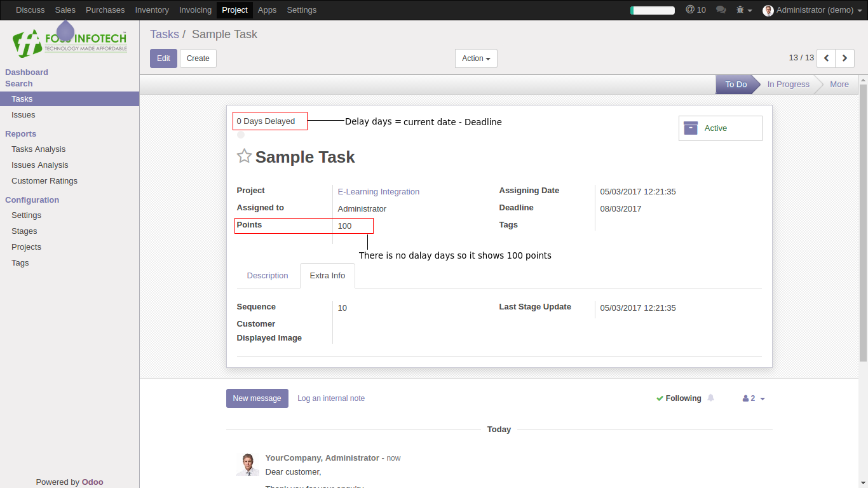Select the Project menu
Screen dimensions: 868x488
click(234, 10)
